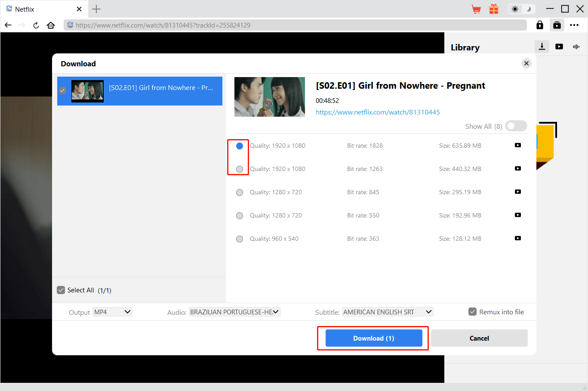This screenshot has width=588, height=391.
Task: Click the shopping cart icon
Action: point(476,9)
